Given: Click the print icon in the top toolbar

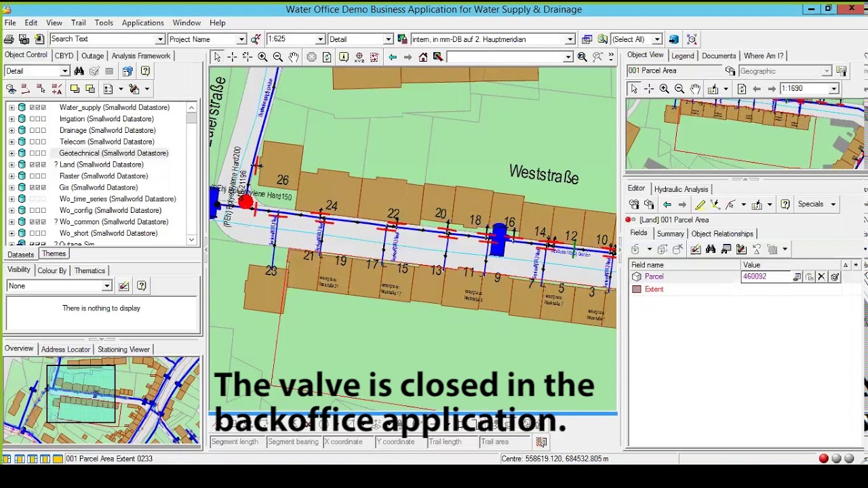Looking at the screenshot, I should (x=9, y=39).
